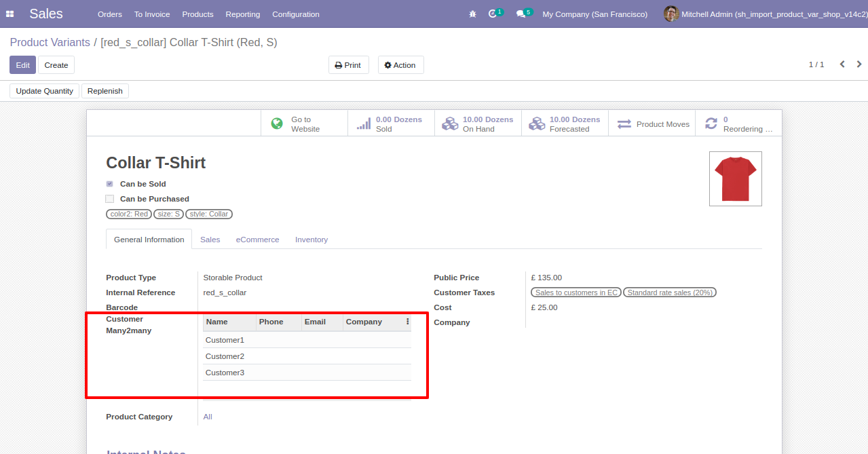Click the red T-shirt product thumbnail
This screenshot has width=868, height=454.
[x=736, y=178]
